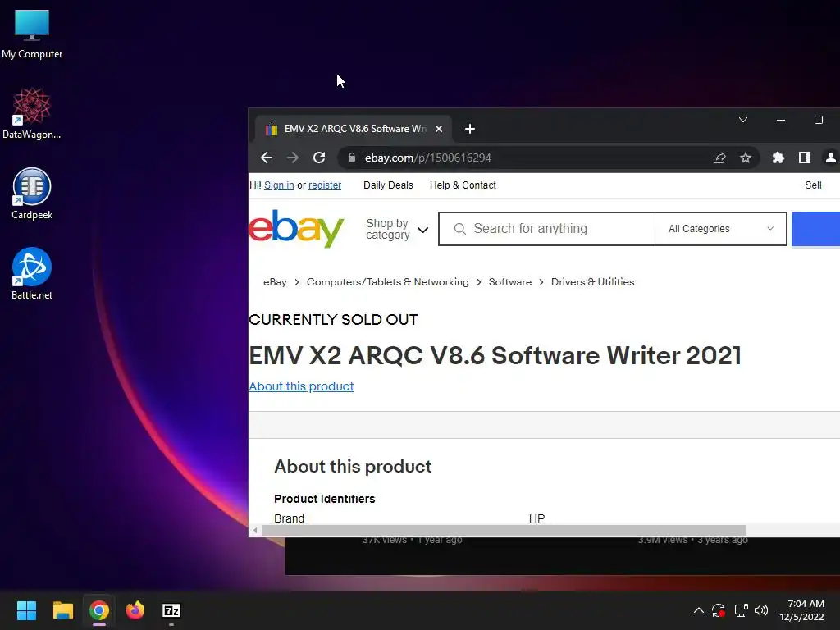Image resolution: width=840 pixels, height=630 pixels.
Task: Open Chrome profile avatar
Action: pos(830,157)
